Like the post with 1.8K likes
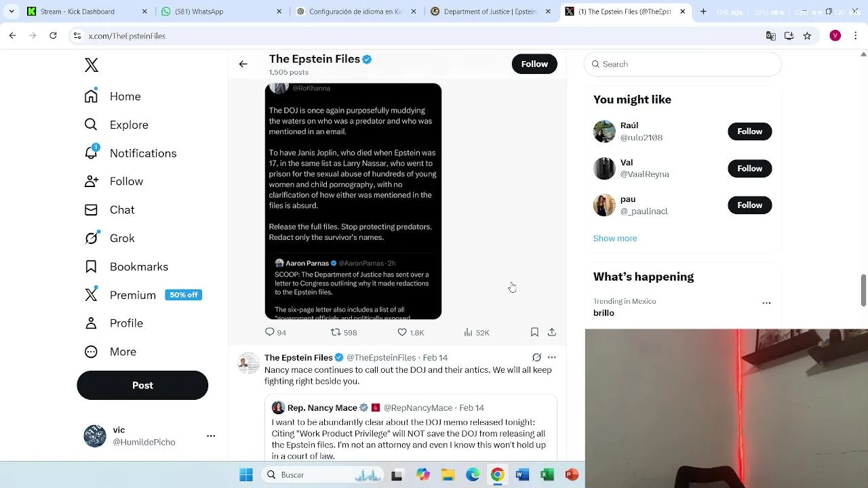 click(x=410, y=332)
